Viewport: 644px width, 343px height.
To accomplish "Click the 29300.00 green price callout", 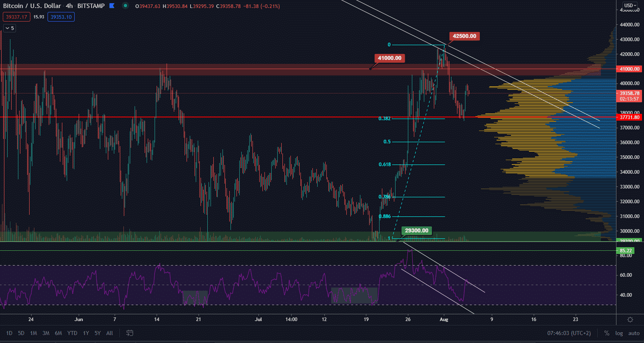I will click(x=416, y=230).
